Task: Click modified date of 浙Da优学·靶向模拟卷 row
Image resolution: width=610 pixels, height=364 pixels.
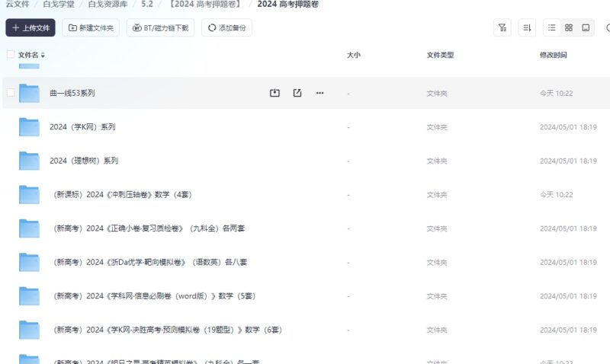Action: click(568, 262)
